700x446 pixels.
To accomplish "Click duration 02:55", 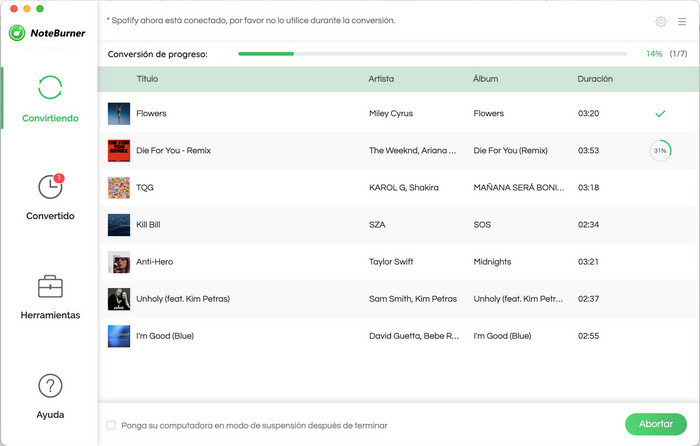I will pos(588,336).
